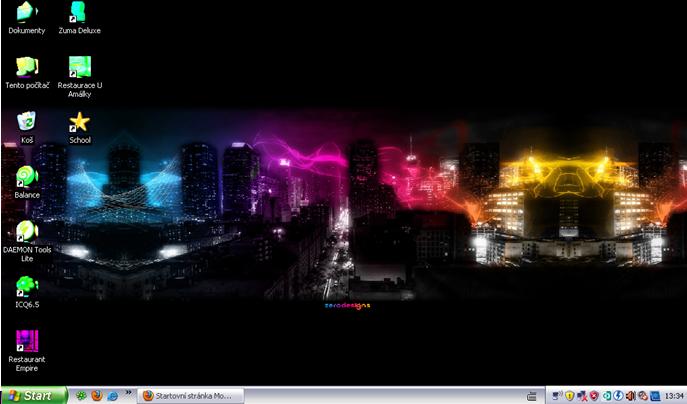Launch Firefox from quick launch bar
This screenshot has width=687, height=404.
point(97,396)
